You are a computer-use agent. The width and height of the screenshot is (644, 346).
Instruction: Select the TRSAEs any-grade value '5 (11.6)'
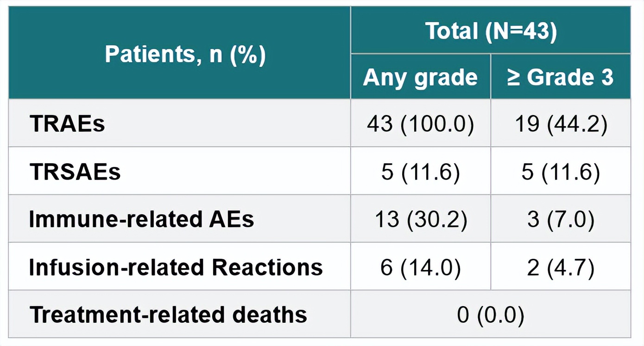click(420, 172)
